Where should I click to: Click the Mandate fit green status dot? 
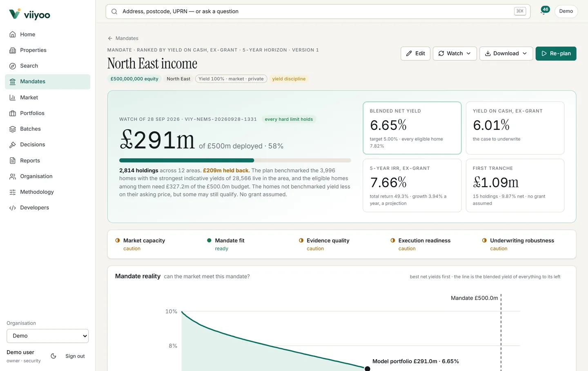pyautogui.click(x=209, y=240)
